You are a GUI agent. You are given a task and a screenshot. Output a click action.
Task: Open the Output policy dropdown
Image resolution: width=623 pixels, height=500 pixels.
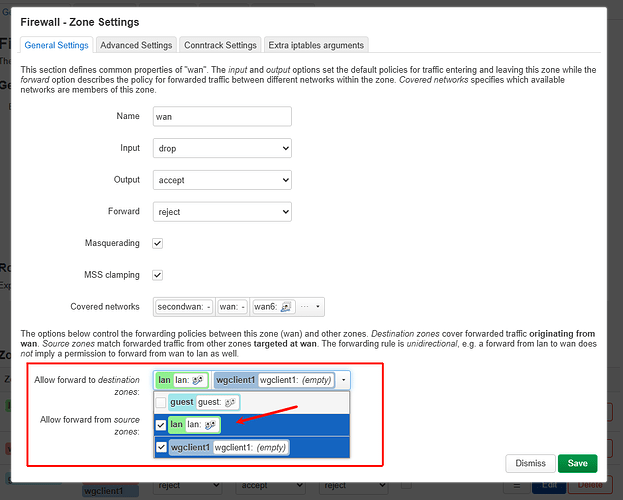point(222,180)
